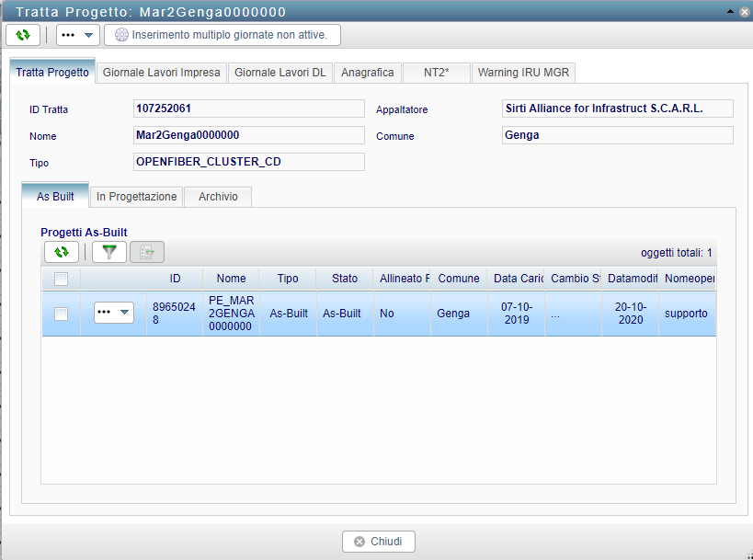The image size is (753, 560).
Task: Click the green funnel filter icon
Action: 109,252
